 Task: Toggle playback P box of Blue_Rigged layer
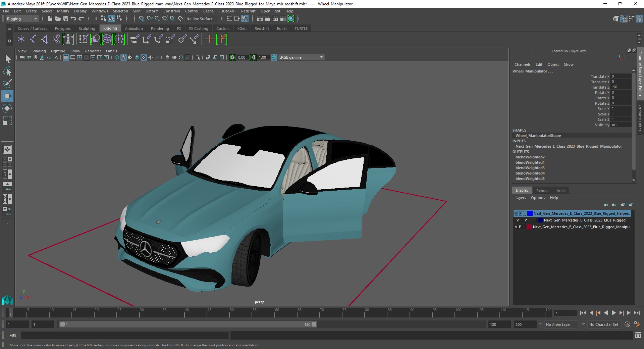[x=526, y=220]
